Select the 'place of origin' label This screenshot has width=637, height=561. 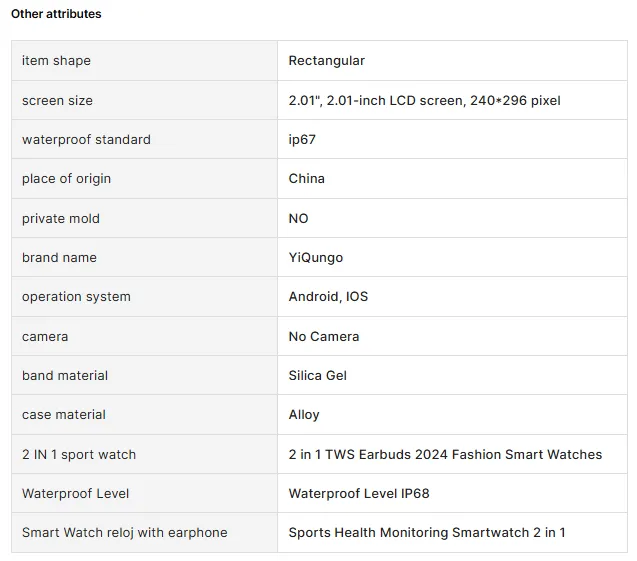point(66,179)
